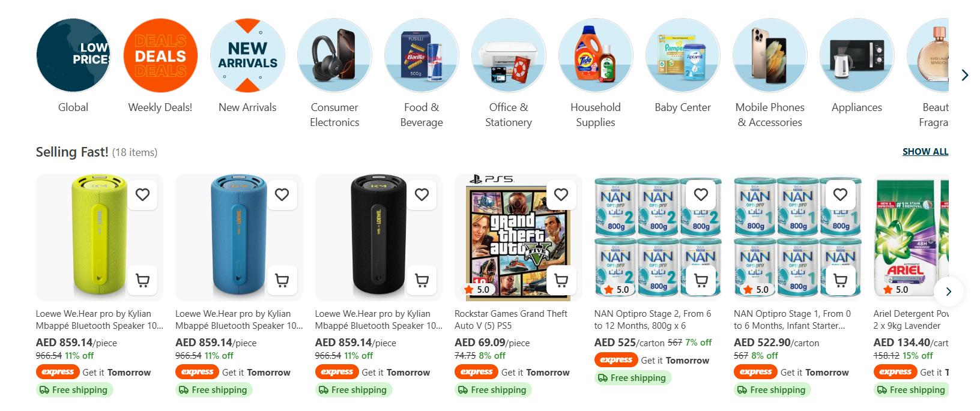Wishlist the Grand Theft Auto V game
This screenshot has width=980, height=411.
click(x=561, y=194)
